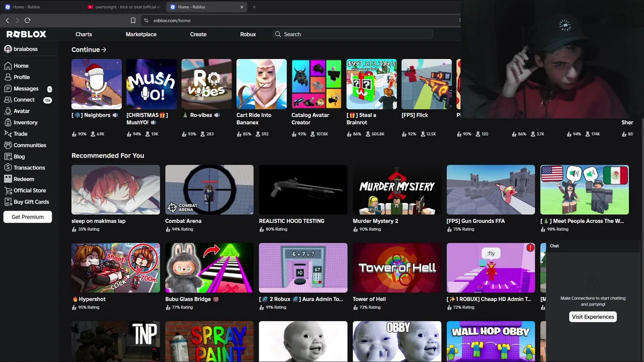Click Visit Experiences button
This screenshot has height=362, width=644.
pos(593,317)
